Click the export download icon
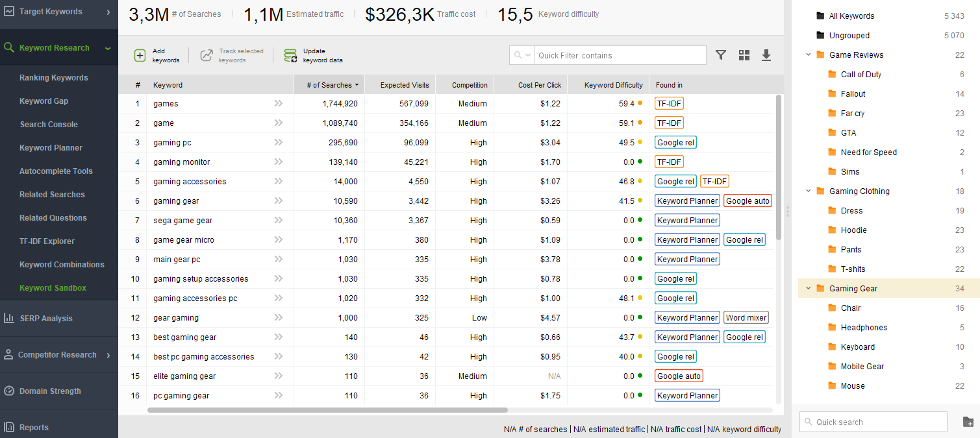Viewport: 980px width, 438px height. 766,55
